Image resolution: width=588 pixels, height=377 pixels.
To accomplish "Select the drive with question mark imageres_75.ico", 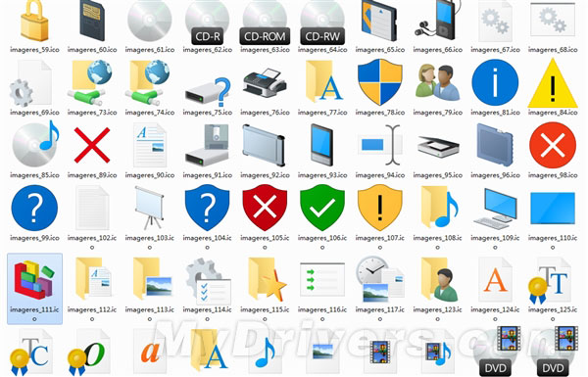I will coord(208,92).
